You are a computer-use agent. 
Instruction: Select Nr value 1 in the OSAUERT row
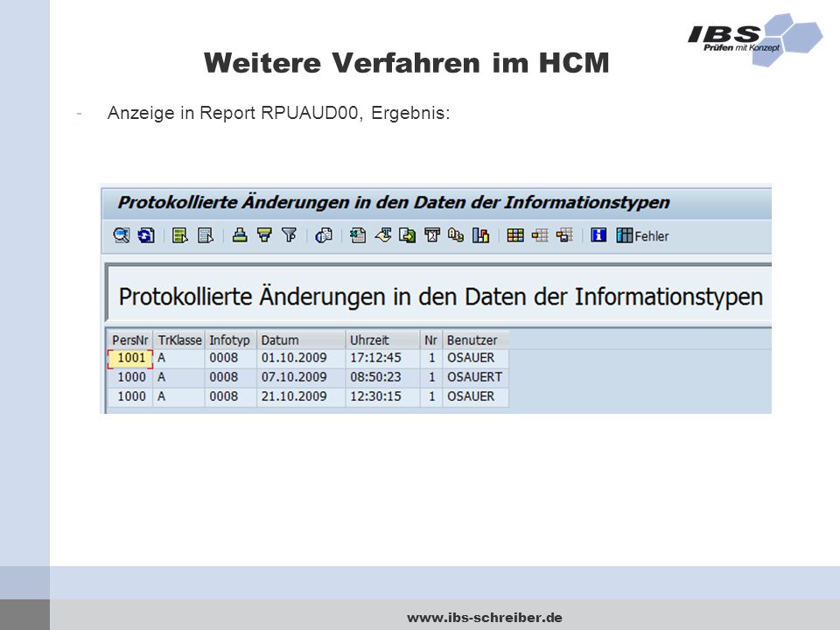coord(431,377)
